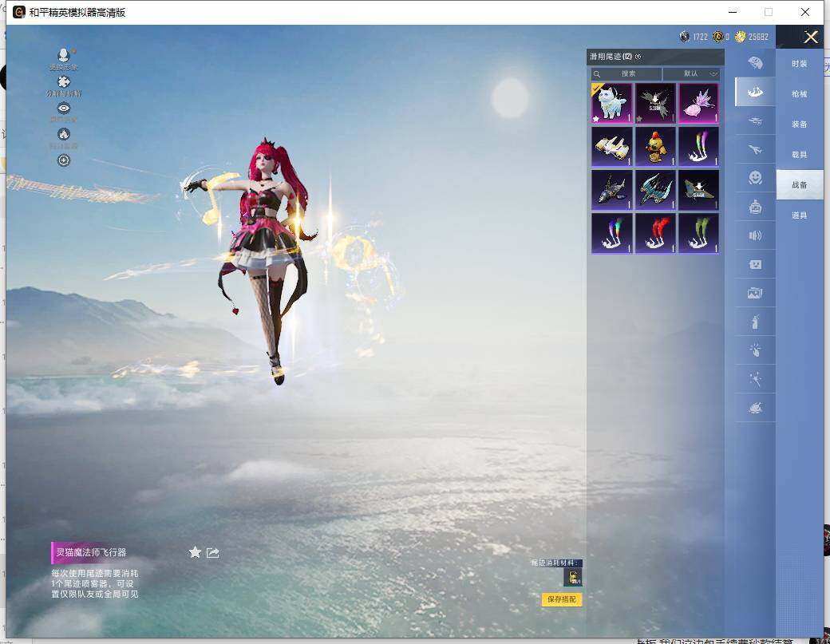
Task: Click the 灵猫魔法师飞行器 item name
Action: click(x=92, y=552)
